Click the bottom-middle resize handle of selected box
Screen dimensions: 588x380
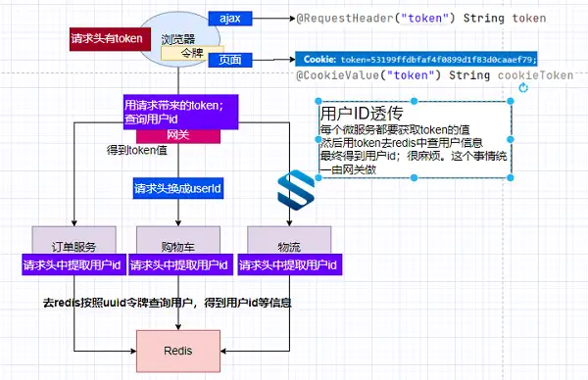pyautogui.click(x=414, y=177)
